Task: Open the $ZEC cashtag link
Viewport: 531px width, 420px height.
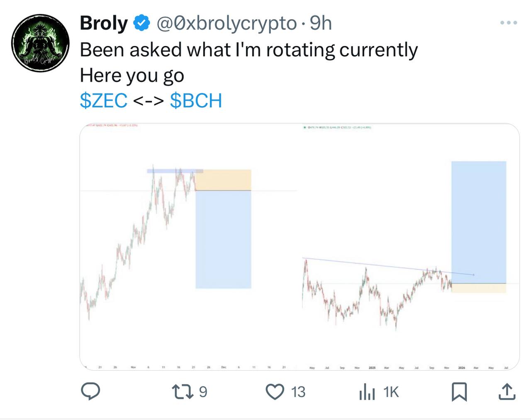Action: [103, 100]
